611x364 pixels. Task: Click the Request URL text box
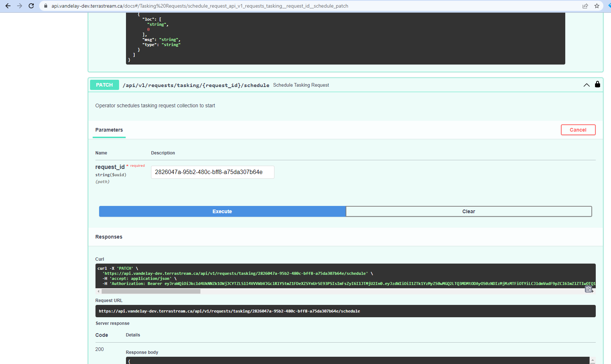coord(345,311)
